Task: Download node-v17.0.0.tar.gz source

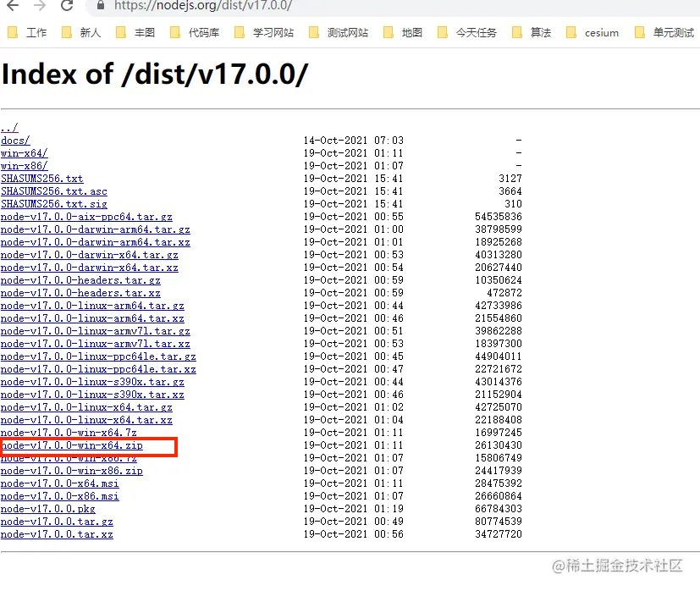Action: (57, 522)
